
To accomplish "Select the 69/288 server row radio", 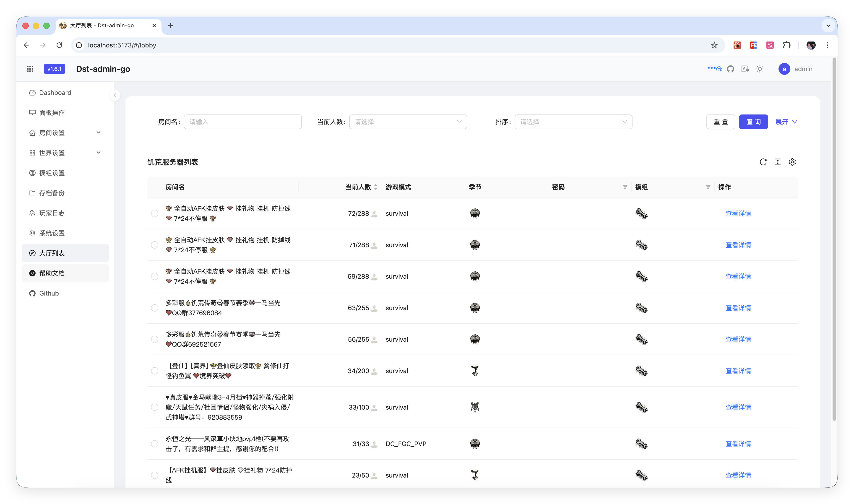I will (x=155, y=276).
